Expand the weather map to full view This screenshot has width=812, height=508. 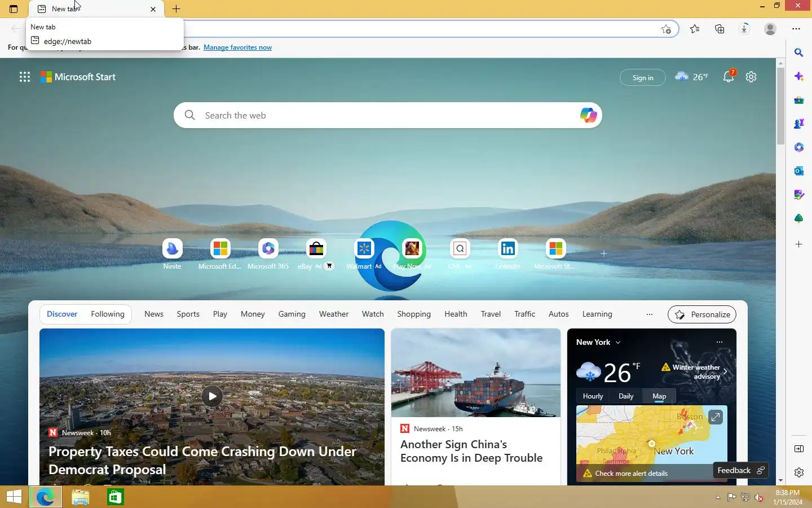715,417
